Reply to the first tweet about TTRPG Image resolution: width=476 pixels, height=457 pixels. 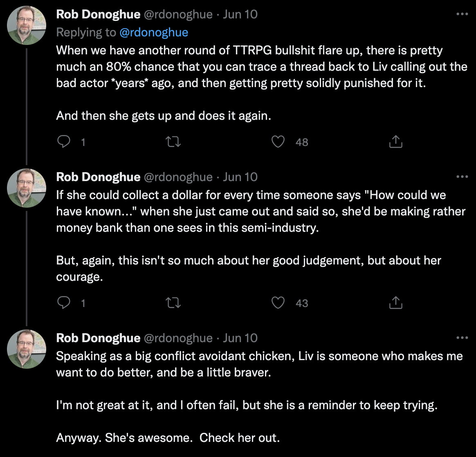(64, 142)
